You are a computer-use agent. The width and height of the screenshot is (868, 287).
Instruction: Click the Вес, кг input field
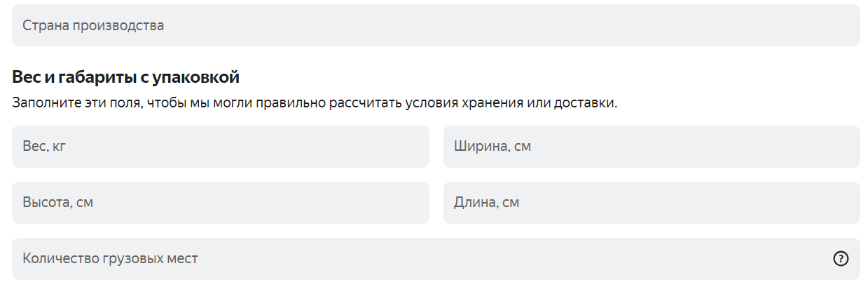[220, 147]
